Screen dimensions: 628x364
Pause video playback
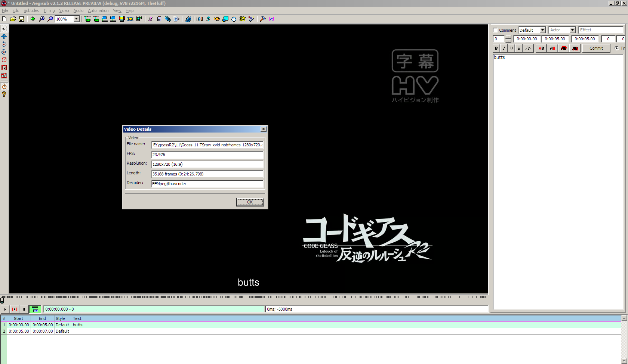[24, 309]
